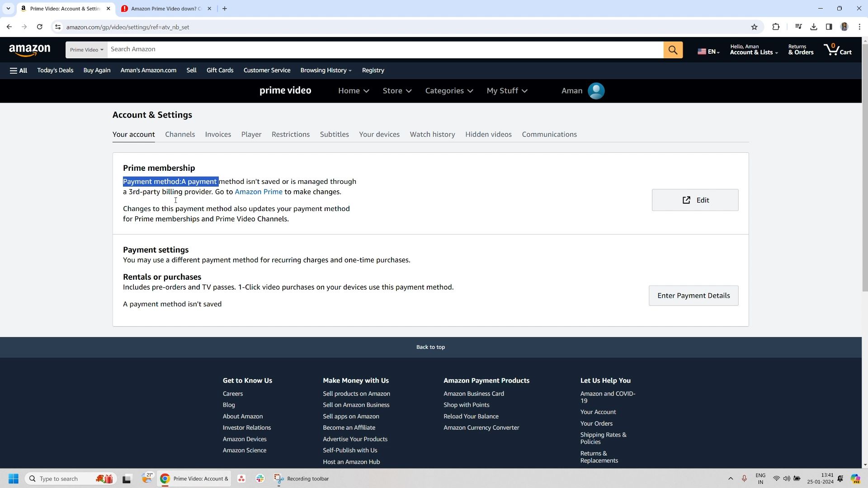Expand the Categories dropdown in Prime Video nav
Screen dimensions: 868x488
[x=449, y=90]
